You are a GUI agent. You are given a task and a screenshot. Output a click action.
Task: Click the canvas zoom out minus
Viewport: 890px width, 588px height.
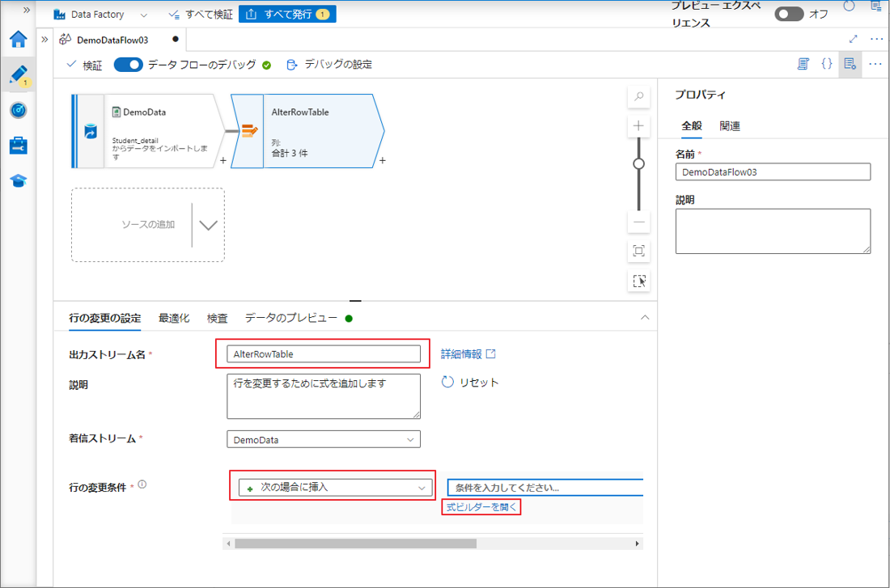[639, 222]
